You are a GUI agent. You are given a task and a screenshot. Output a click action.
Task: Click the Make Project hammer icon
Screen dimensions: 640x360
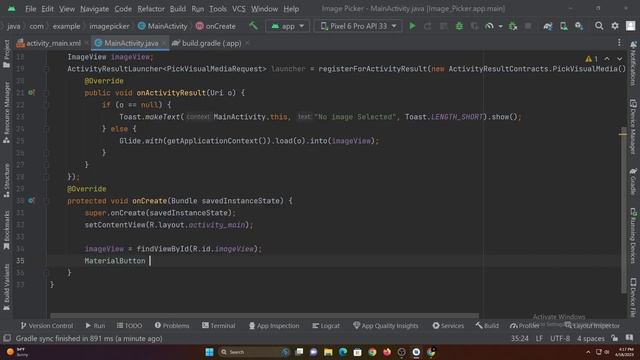(253, 26)
